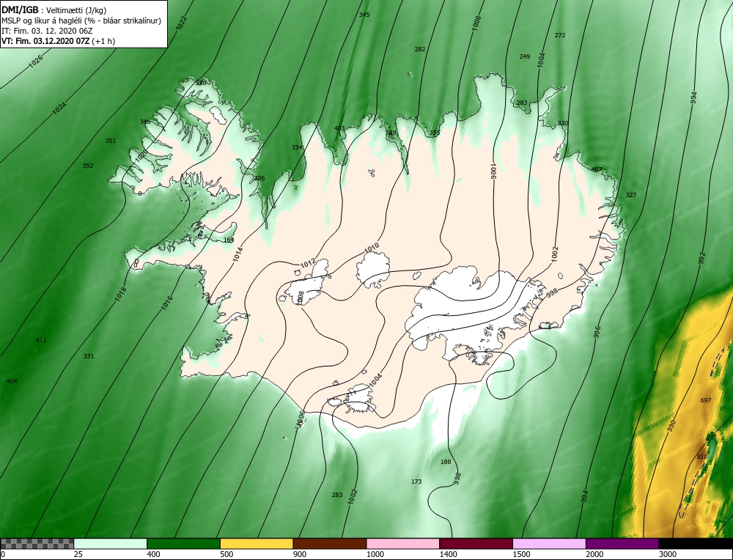Image resolution: width=733 pixels, height=560 pixels.
Task: Select the brown 900–1000 legend swatch
Action: (330, 544)
